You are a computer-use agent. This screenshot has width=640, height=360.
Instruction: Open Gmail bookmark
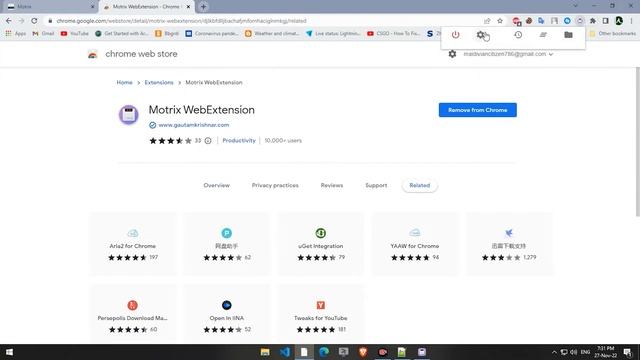[43, 33]
